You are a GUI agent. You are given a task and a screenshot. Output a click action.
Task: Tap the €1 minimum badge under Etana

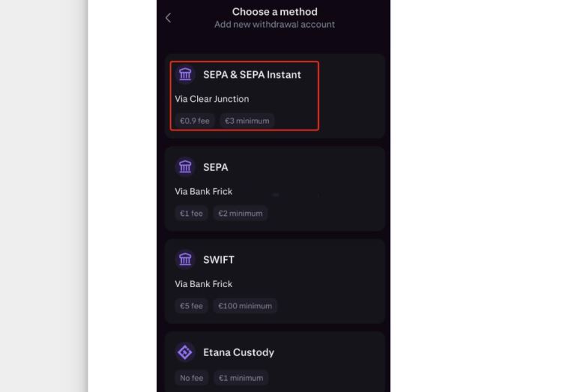[x=241, y=378]
